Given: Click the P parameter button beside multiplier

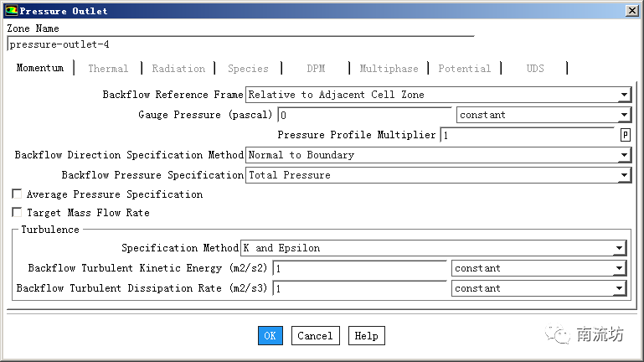Looking at the screenshot, I should coord(625,135).
